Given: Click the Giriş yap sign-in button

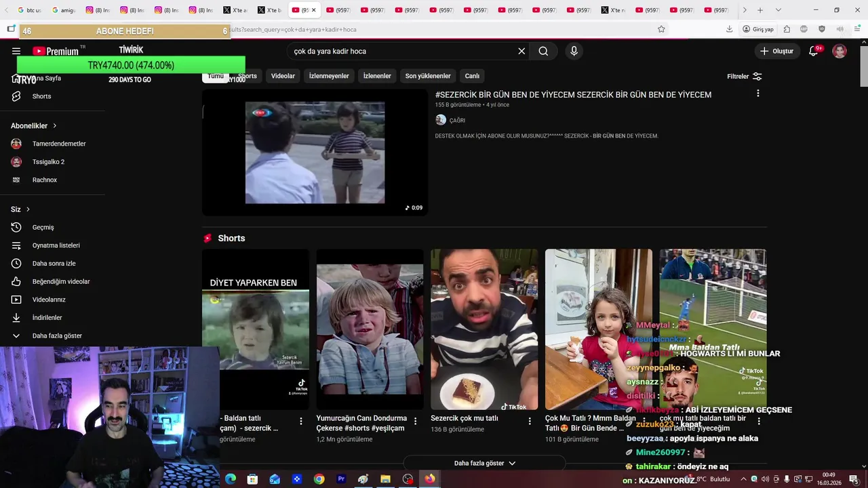Looking at the screenshot, I should (x=758, y=29).
